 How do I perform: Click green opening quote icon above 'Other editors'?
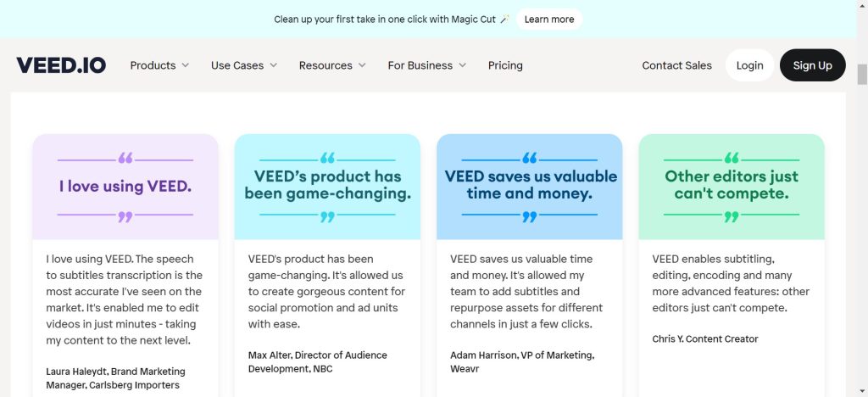tap(732, 159)
